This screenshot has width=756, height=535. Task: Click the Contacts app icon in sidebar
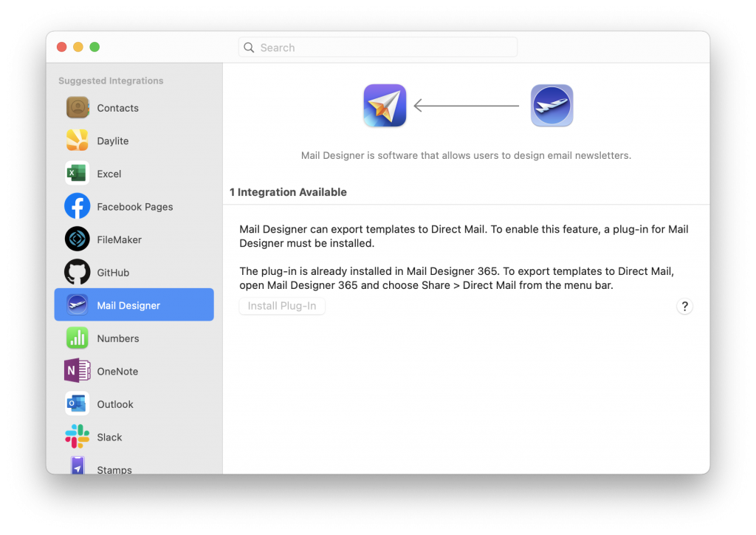click(x=77, y=108)
